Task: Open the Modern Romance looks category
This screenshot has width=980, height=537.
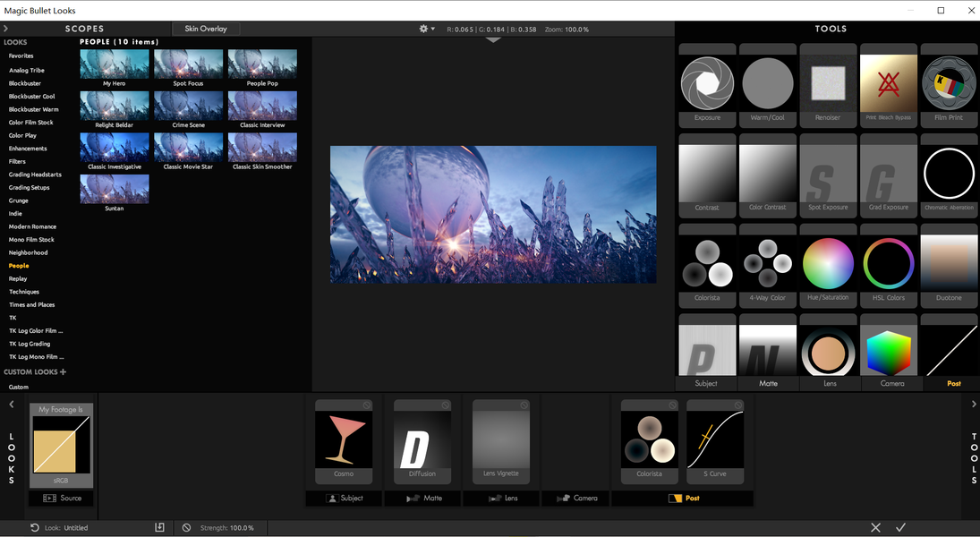Action: tap(32, 226)
